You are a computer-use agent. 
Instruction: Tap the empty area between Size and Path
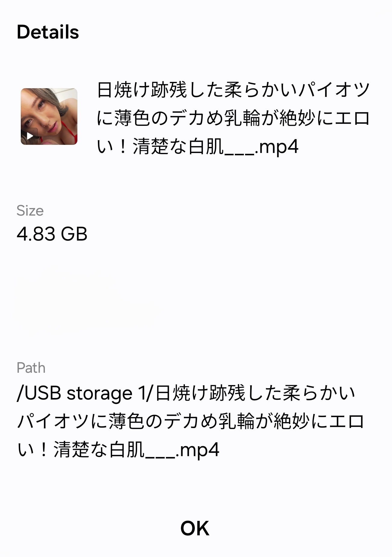click(x=196, y=301)
